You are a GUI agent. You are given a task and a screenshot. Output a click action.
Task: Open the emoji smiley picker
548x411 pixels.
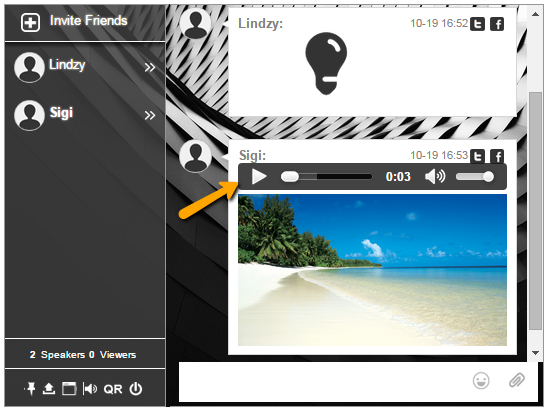pos(481,381)
